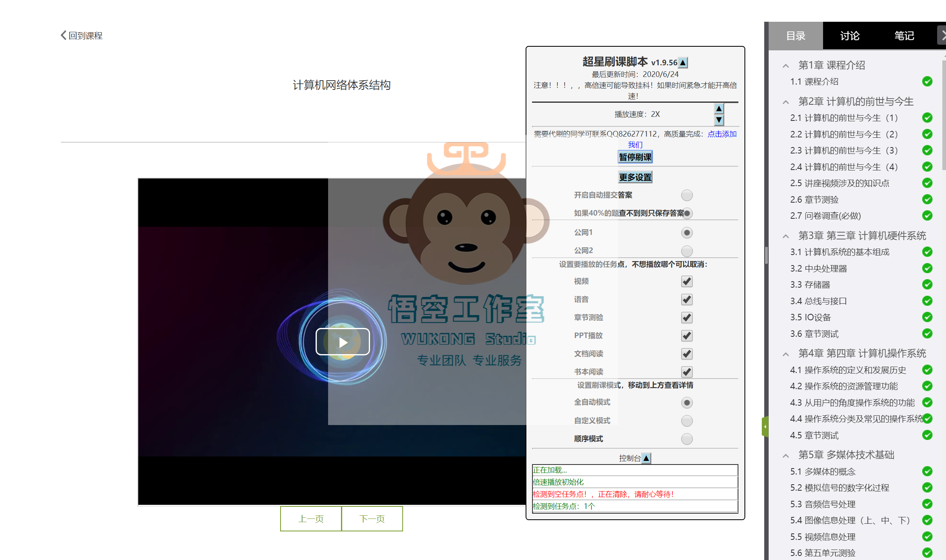
Task: Decrease playback speed with down arrow
Action: pyautogui.click(x=719, y=120)
